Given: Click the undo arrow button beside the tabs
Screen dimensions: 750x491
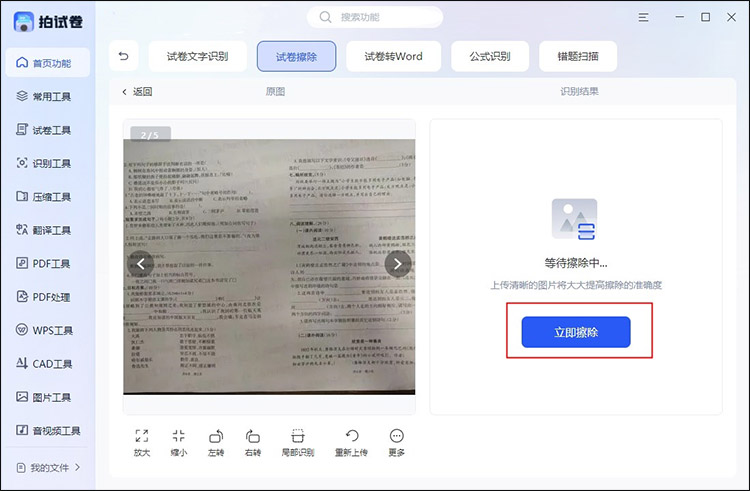Looking at the screenshot, I should point(124,56).
